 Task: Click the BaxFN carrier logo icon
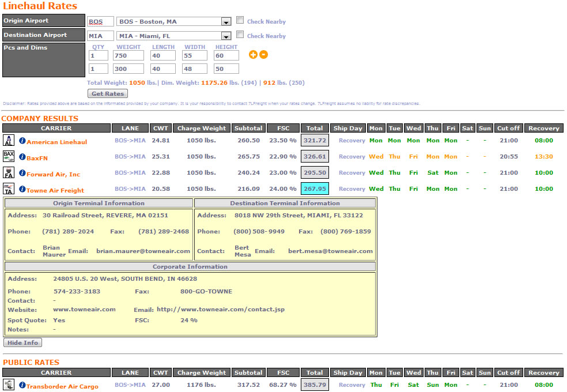pos(9,156)
